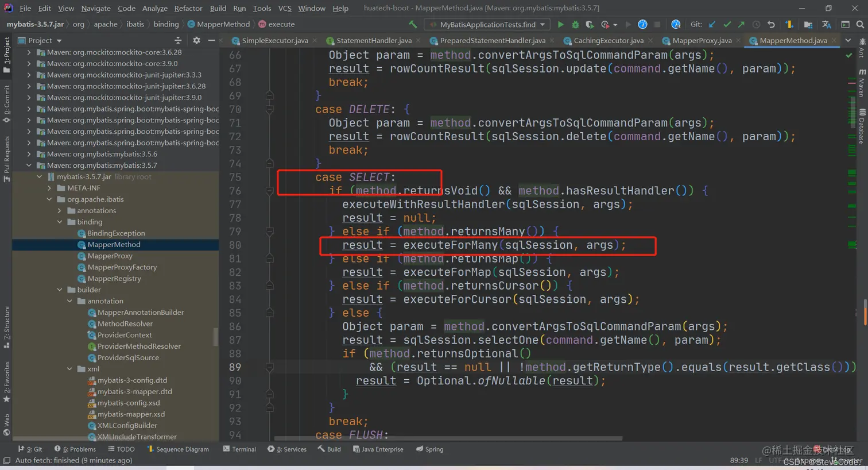The image size is (868, 470).
Task: Run the selected configuration with the green play icon
Action: click(560, 24)
